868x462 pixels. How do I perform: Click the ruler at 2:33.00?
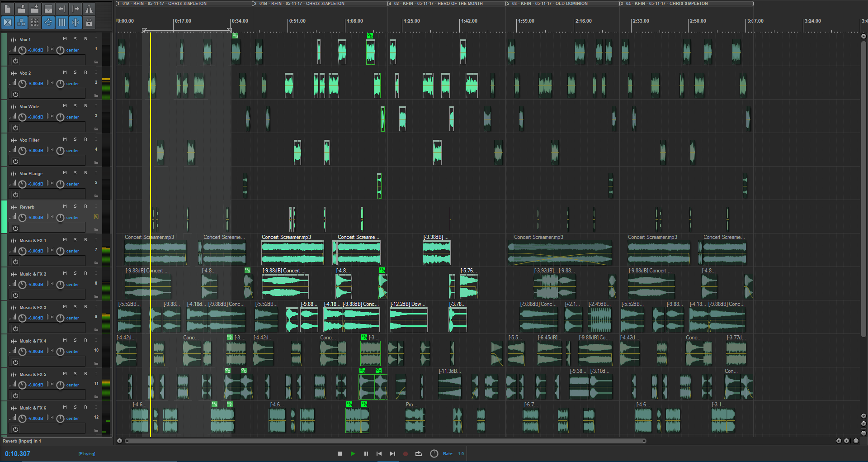click(x=641, y=21)
